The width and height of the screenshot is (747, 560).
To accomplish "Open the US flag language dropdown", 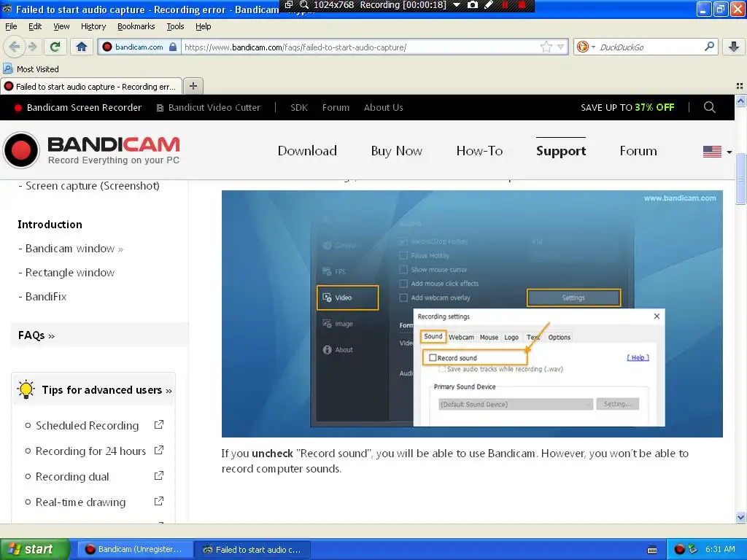I will [x=718, y=152].
